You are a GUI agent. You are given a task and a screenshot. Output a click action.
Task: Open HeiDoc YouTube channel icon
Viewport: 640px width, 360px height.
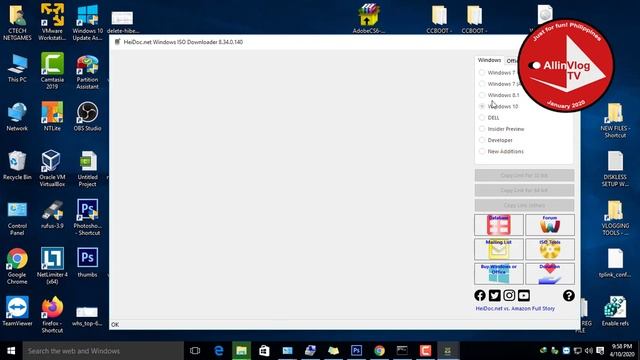[x=524, y=296]
